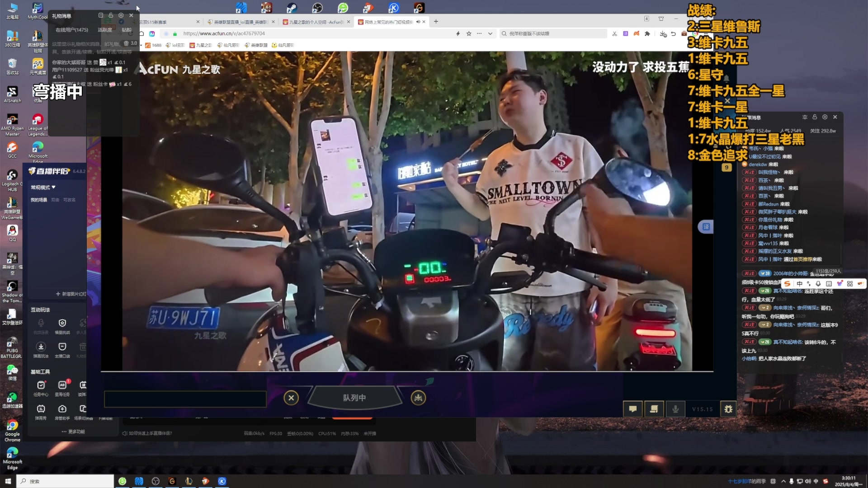This screenshot has width=868, height=488.
Task: Open the three-dots menu in address bar
Action: pos(479,33)
